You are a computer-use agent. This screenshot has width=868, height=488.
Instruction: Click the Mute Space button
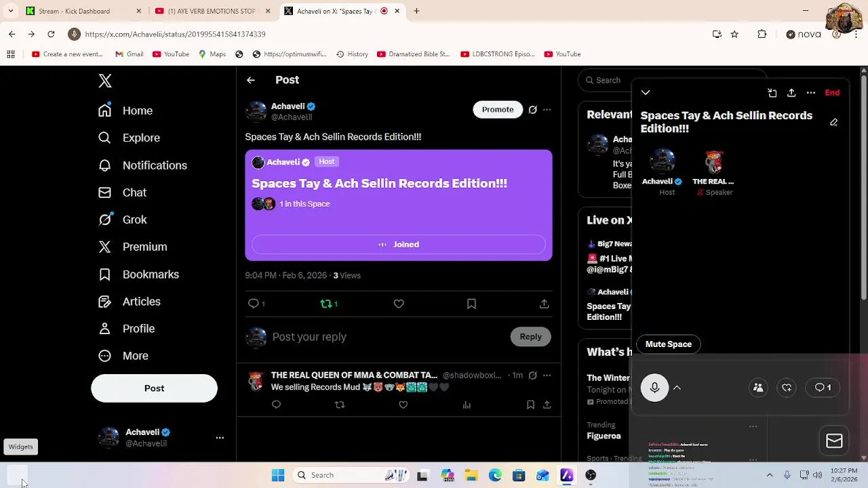[x=669, y=344]
